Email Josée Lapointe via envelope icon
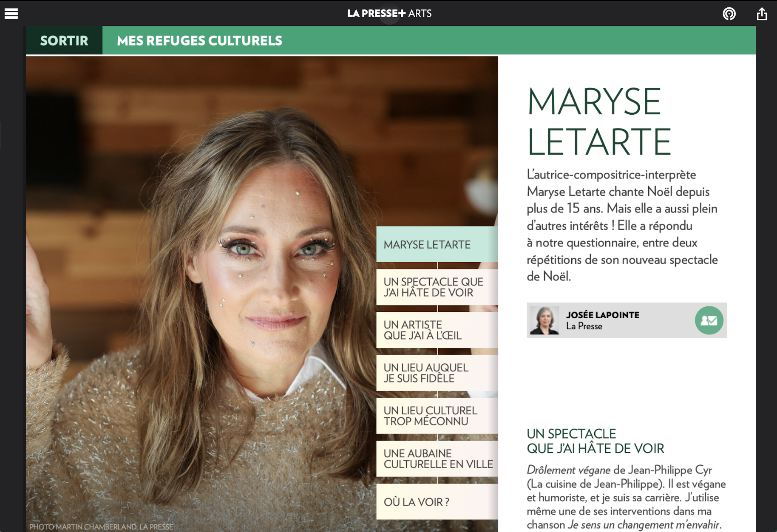 709,320
